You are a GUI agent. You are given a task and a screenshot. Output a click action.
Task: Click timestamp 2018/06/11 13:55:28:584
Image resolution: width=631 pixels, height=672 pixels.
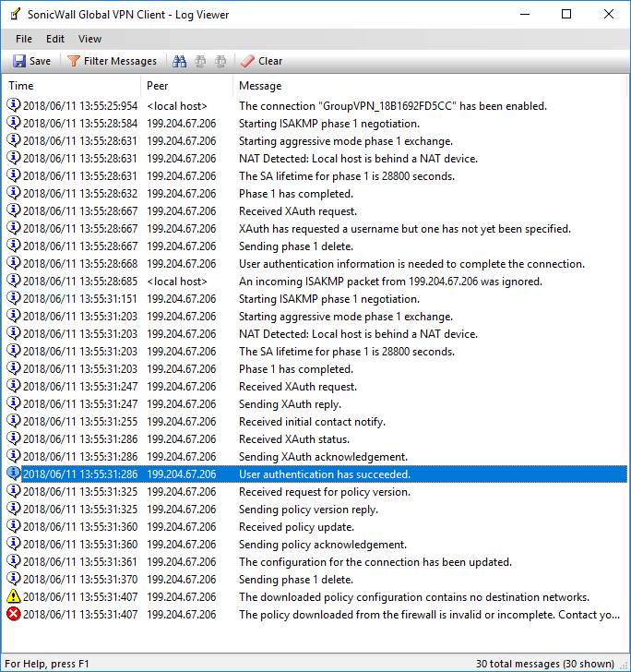click(x=80, y=124)
